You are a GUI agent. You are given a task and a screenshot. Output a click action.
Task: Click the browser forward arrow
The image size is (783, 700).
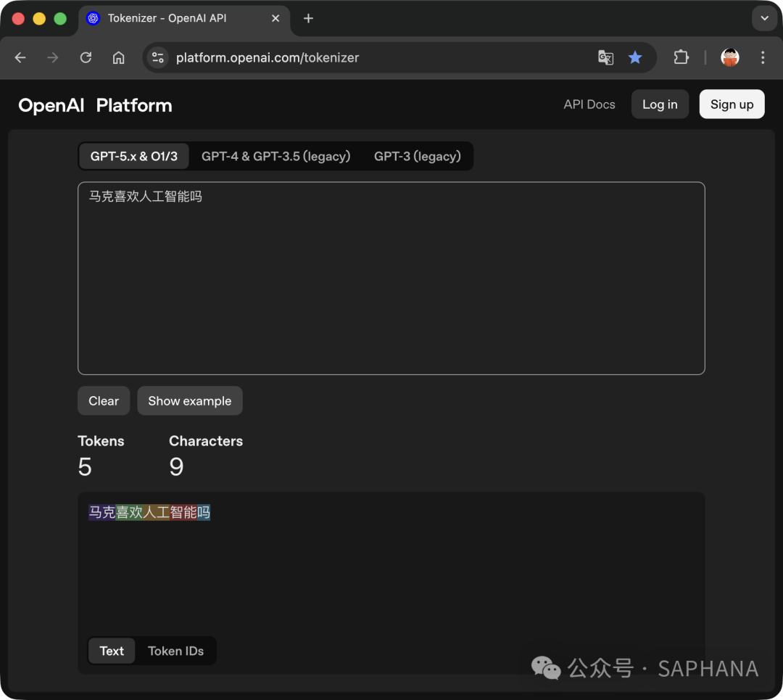[53, 58]
